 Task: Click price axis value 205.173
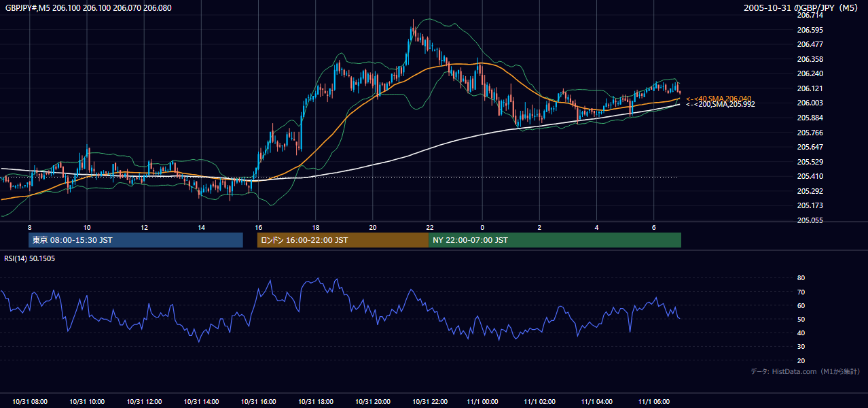pyautogui.click(x=810, y=205)
